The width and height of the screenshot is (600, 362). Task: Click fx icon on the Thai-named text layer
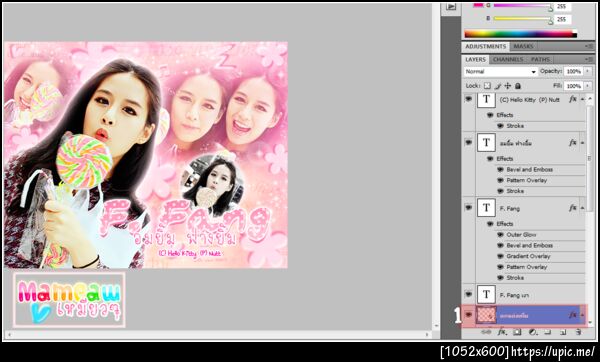[x=573, y=143]
